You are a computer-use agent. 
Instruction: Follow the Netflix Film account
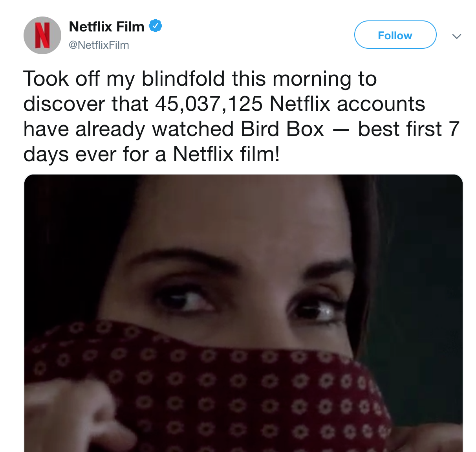(395, 35)
